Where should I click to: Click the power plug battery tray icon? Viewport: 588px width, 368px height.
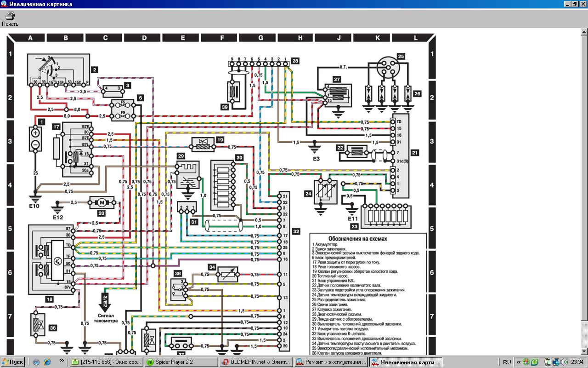[x=548, y=362]
